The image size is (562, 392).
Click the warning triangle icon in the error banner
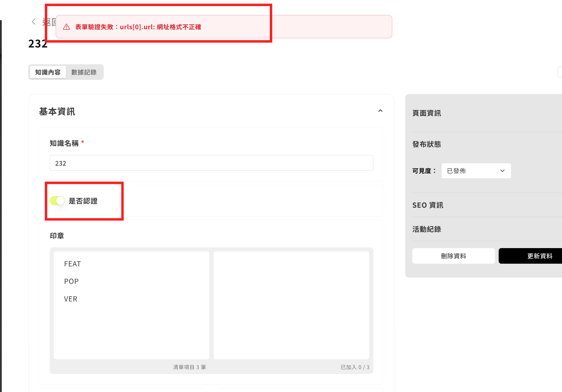pos(66,27)
